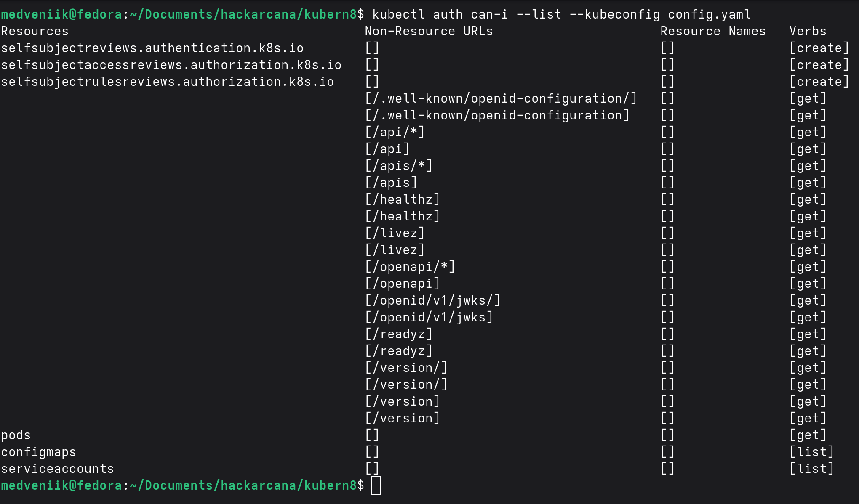Click the 'Verbs' column header

click(x=808, y=31)
